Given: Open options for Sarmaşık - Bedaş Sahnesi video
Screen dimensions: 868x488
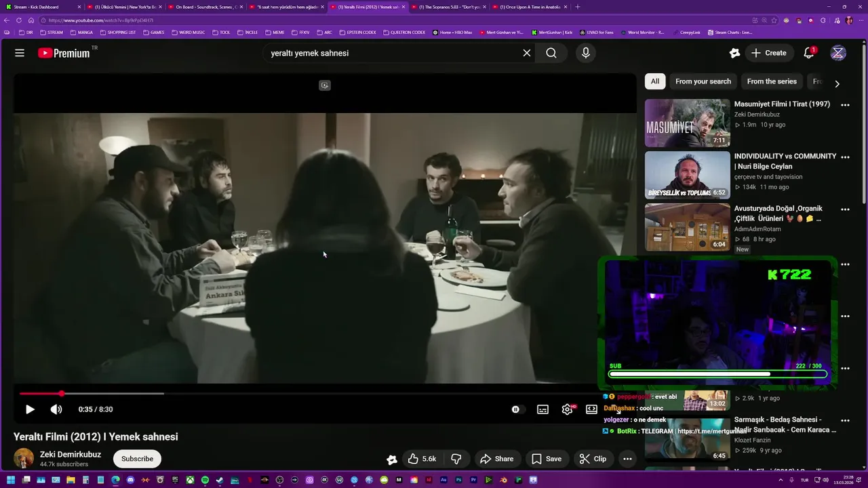Looking at the screenshot, I should [x=845, y=421].
